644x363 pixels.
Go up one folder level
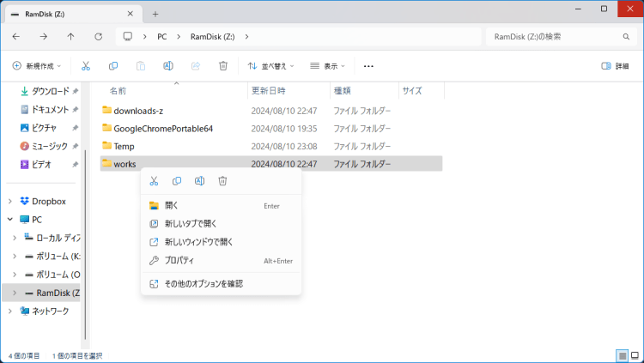pos(70,37)
